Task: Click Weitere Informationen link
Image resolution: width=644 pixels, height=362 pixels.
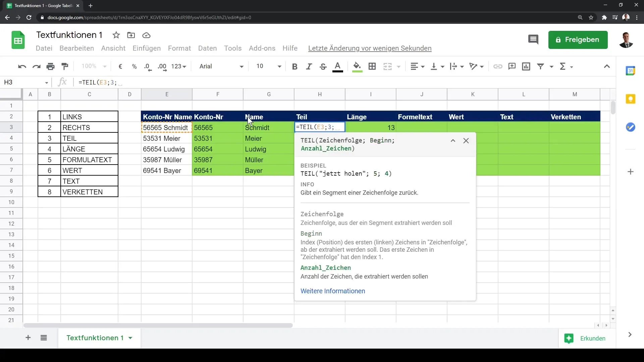Action: (x=333, y=291)
